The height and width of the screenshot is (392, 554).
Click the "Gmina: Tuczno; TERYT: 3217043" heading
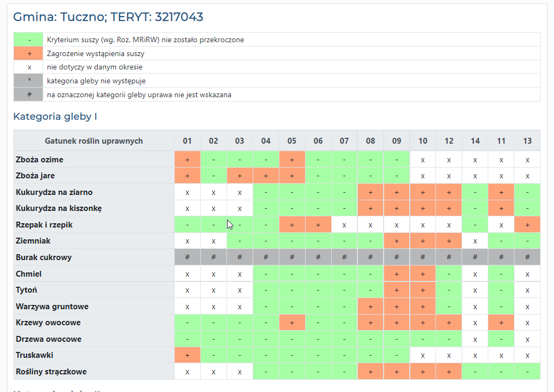(108, 17)
